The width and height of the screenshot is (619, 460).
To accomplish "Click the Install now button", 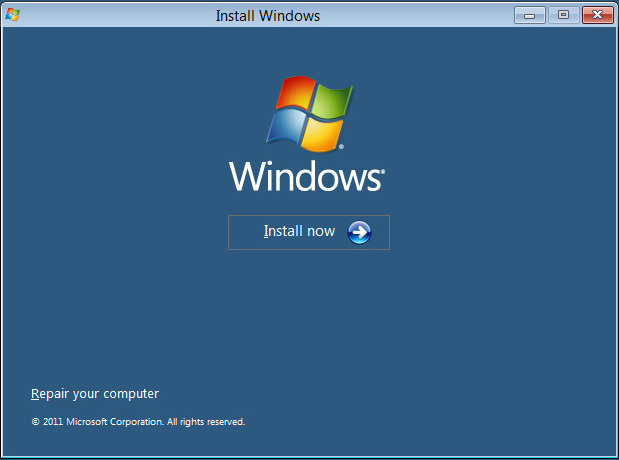I will pos(309,232).
